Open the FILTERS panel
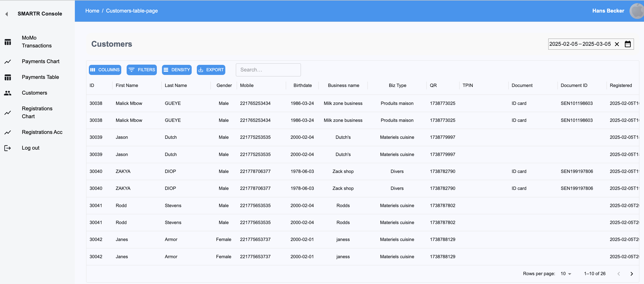This screenshot has width=644, height=284. 142,70
